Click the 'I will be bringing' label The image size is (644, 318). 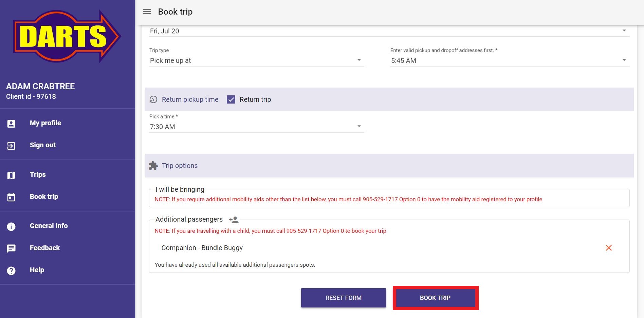180,189
